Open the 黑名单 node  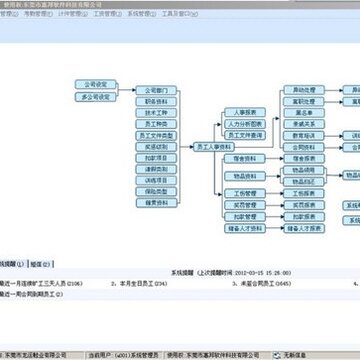(x=304, y=113)
